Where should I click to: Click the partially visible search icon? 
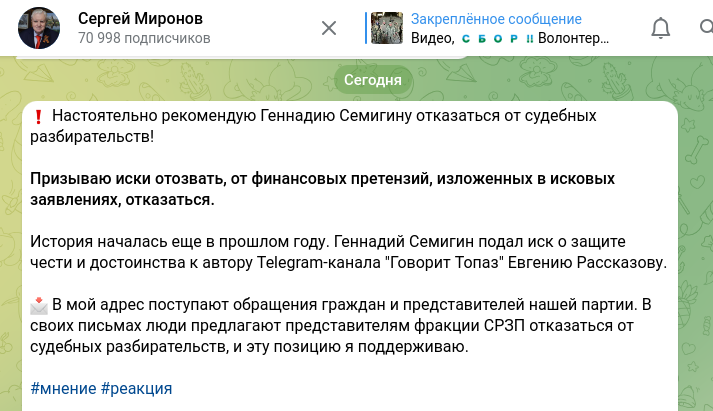(706, 28)
